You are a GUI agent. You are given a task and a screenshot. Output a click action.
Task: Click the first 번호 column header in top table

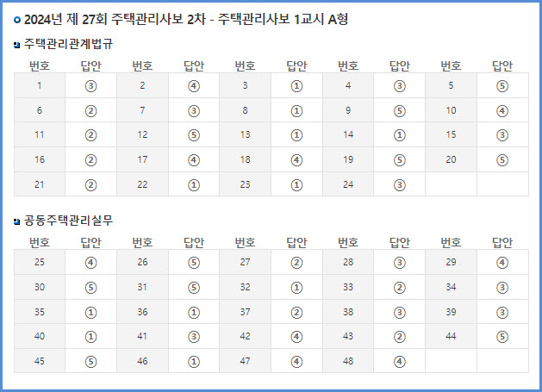tap(40, 65)
